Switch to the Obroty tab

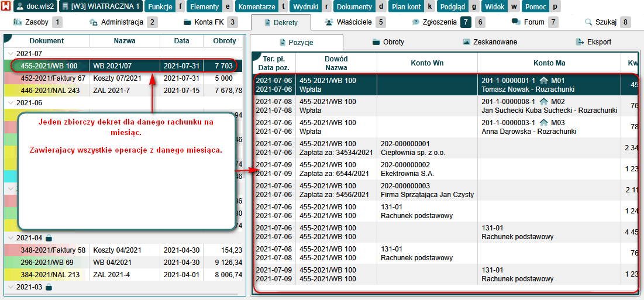387,42
